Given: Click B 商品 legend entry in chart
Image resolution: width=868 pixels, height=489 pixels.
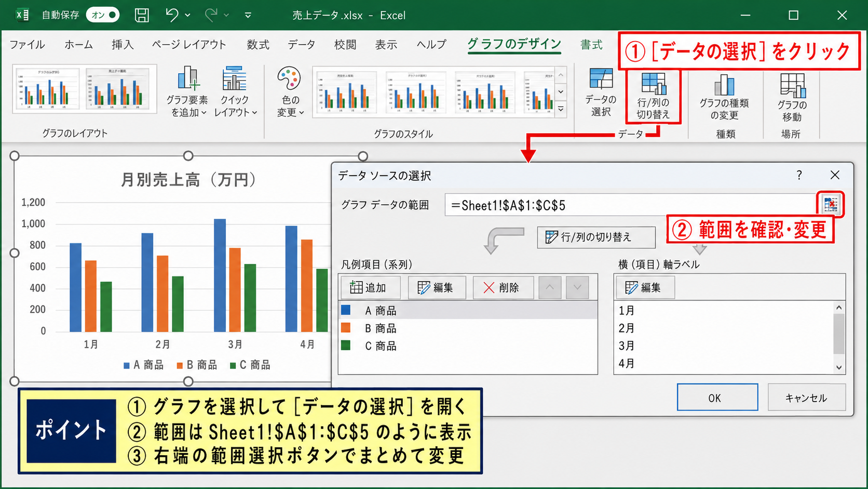Looking at the screenshot, I should point(197,365).
